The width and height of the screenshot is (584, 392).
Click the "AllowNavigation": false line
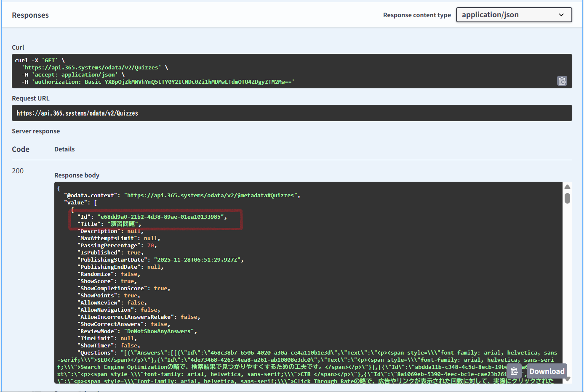(x=119, y=310)
